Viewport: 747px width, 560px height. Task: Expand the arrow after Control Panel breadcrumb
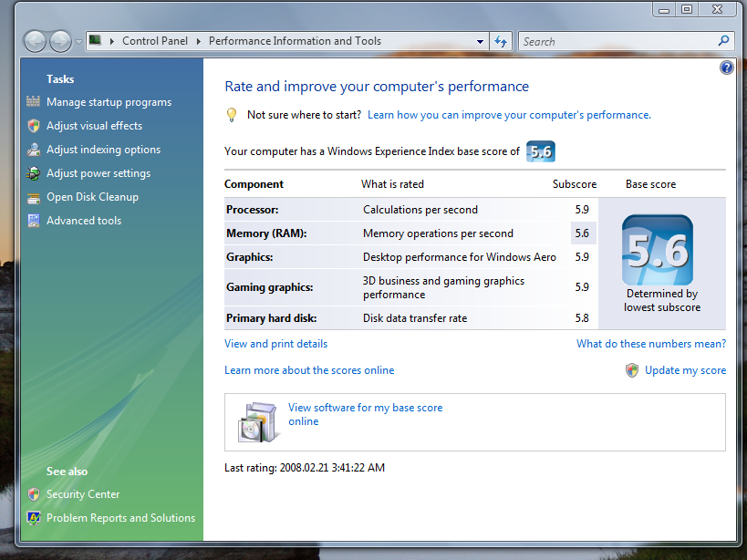(199, 41)
